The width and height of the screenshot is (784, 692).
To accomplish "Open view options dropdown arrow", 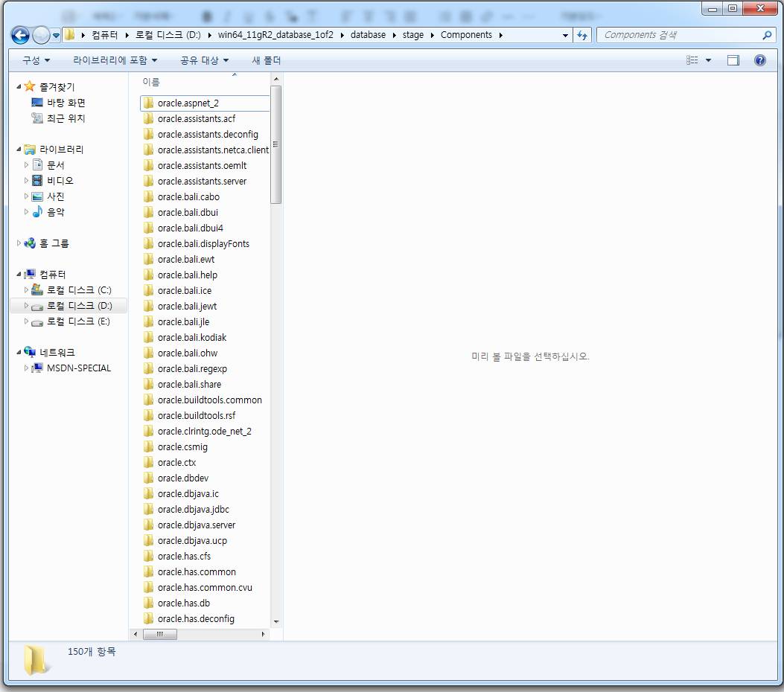I will coord(708,60).
